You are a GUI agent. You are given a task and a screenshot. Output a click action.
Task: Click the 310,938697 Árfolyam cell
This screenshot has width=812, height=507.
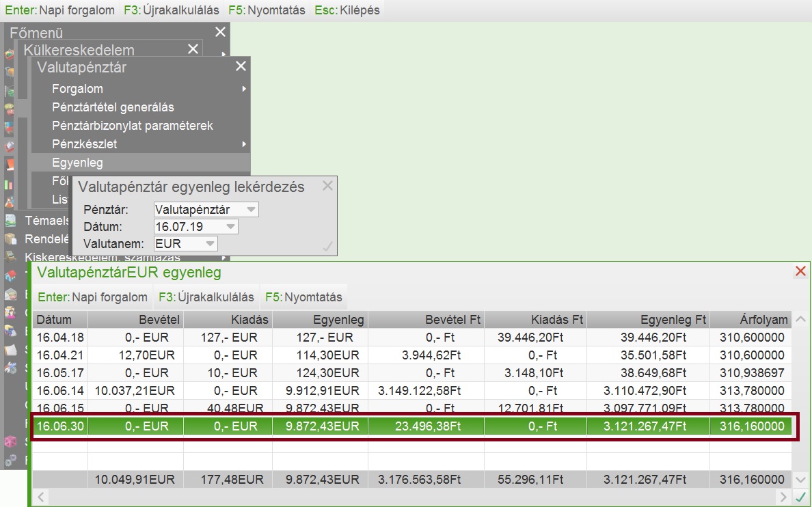[751, 373]
